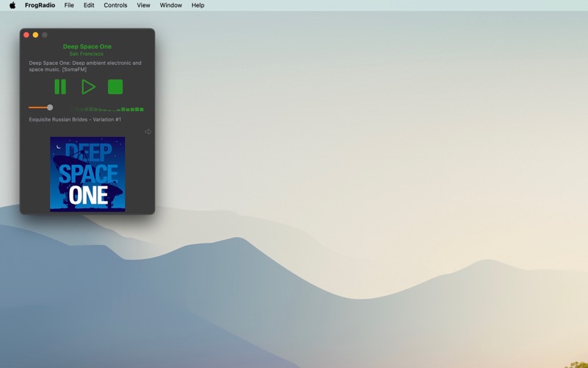The width and height of the screenshot is (588, 368).
Task: Open the Help menu
Action: (x=198, y=5)
